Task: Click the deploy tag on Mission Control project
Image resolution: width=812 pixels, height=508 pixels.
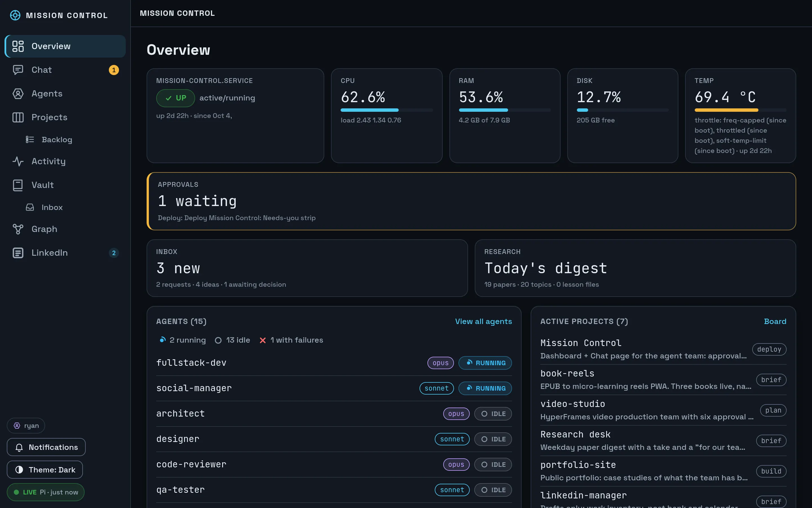Action: (769, 349)
